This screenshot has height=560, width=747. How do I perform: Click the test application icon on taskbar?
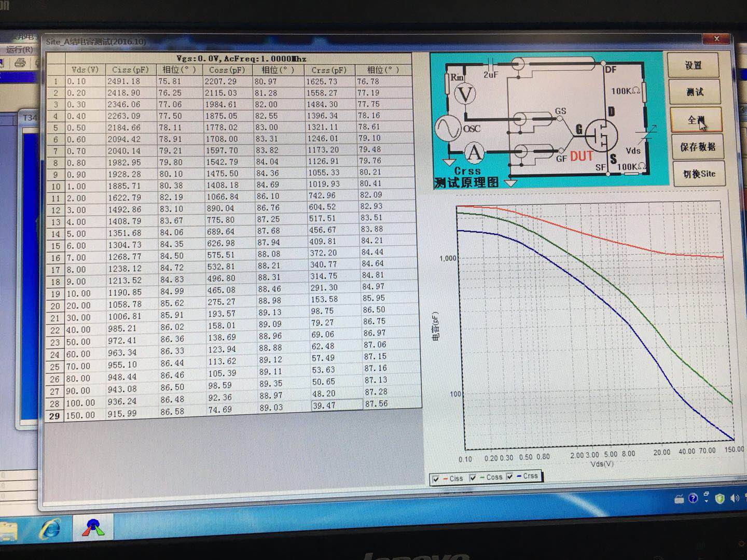point(93,528)
